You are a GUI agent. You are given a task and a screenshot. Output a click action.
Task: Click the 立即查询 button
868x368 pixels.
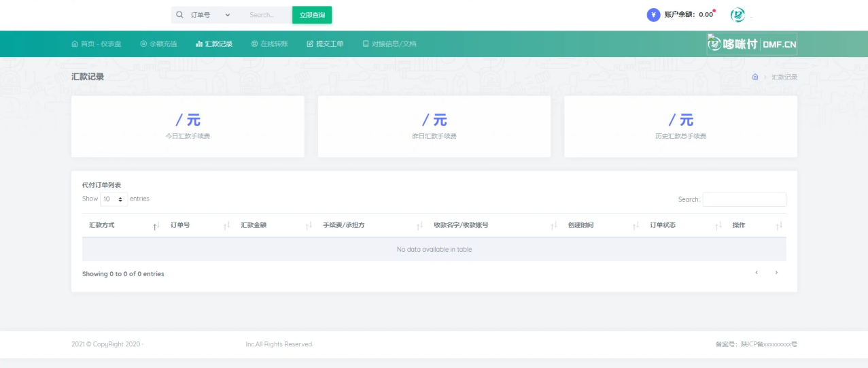click(x=312, y=15)
